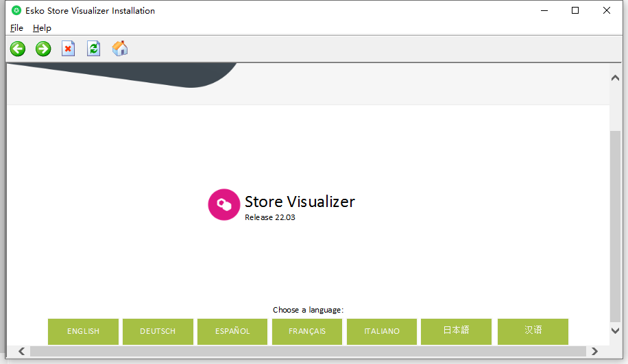This screenshot has height=364, width=628.
Task: Click the Esko app icon in title bar
Action: [16, 11]
